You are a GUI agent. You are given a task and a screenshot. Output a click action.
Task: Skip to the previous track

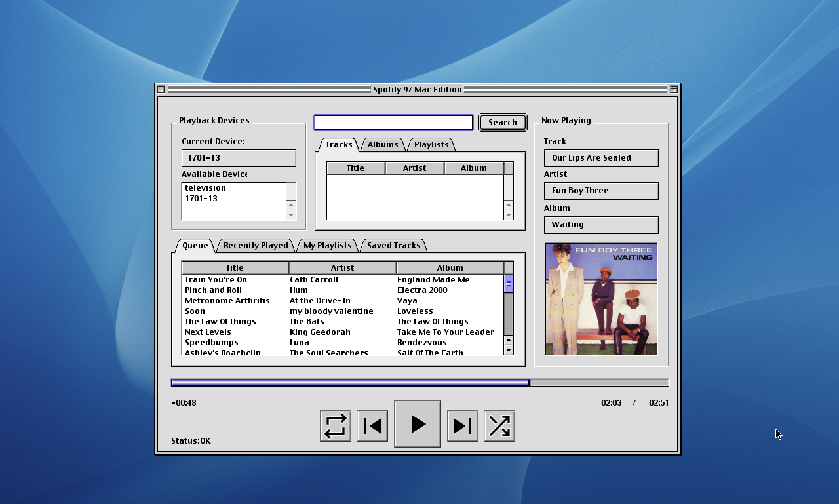pos(372,426)
